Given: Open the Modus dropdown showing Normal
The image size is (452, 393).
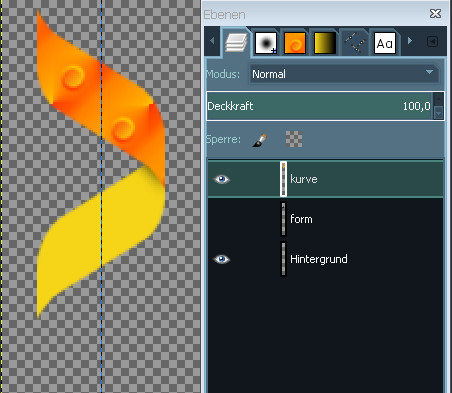Looking at the screenshot, I should pos(343,74).
